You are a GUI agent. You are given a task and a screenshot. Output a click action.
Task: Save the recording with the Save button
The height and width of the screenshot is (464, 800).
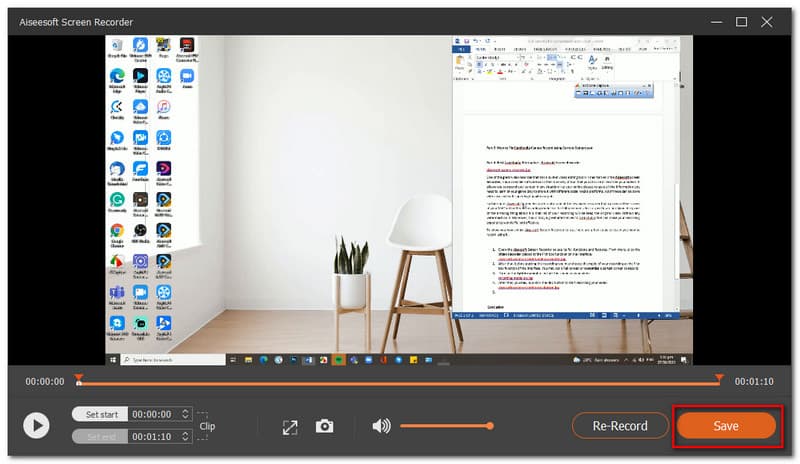[x=726, y=426]
